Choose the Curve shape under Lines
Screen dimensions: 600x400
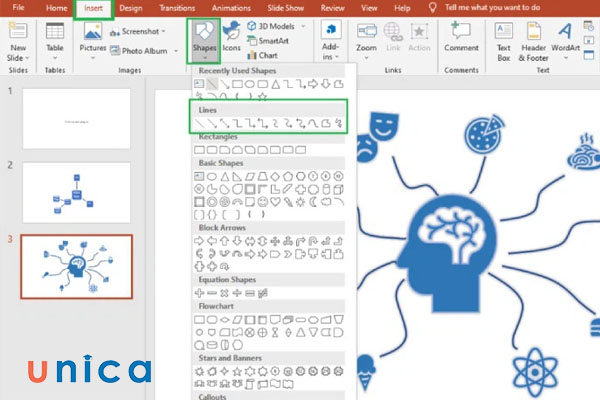coord(313,123)
